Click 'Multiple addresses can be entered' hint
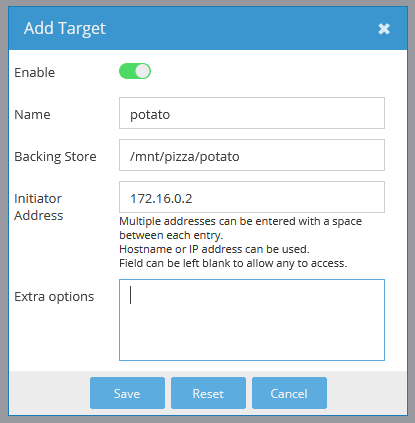This screenshot has height=423, width=415. coord(240,228)
